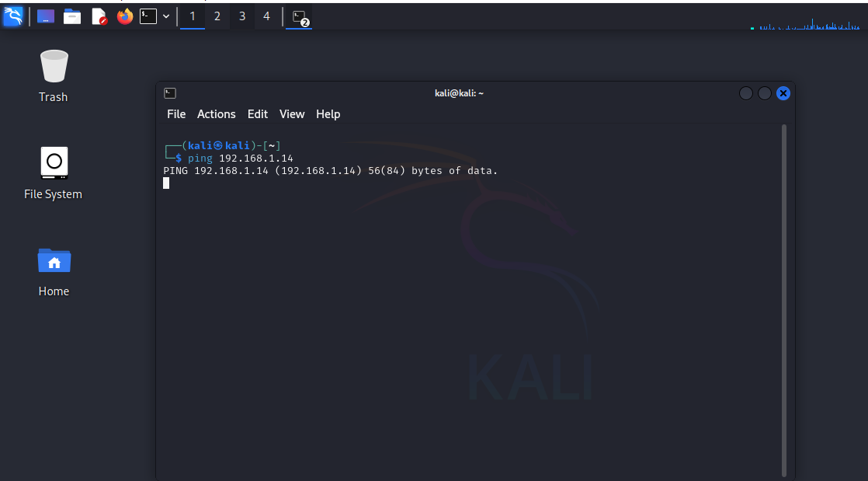Click the terminal vertical scrollbar
This screenshot has width=868, height=481.
[784, 301]
